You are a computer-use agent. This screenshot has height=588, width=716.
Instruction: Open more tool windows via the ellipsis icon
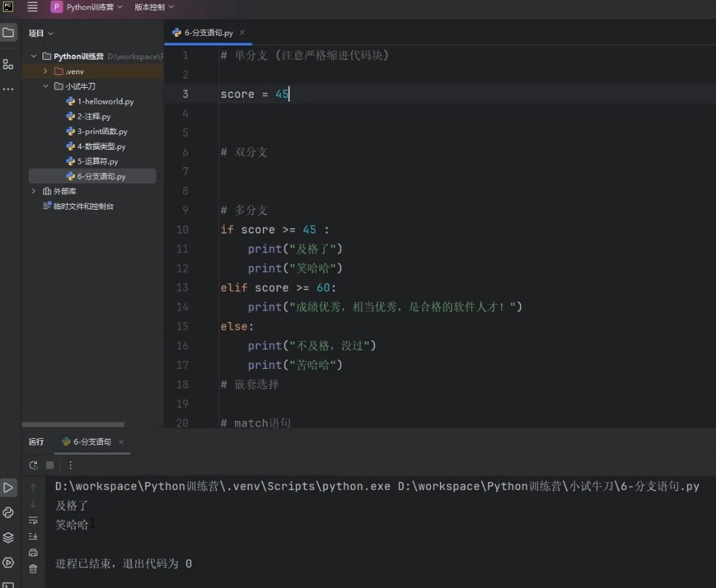8,89
